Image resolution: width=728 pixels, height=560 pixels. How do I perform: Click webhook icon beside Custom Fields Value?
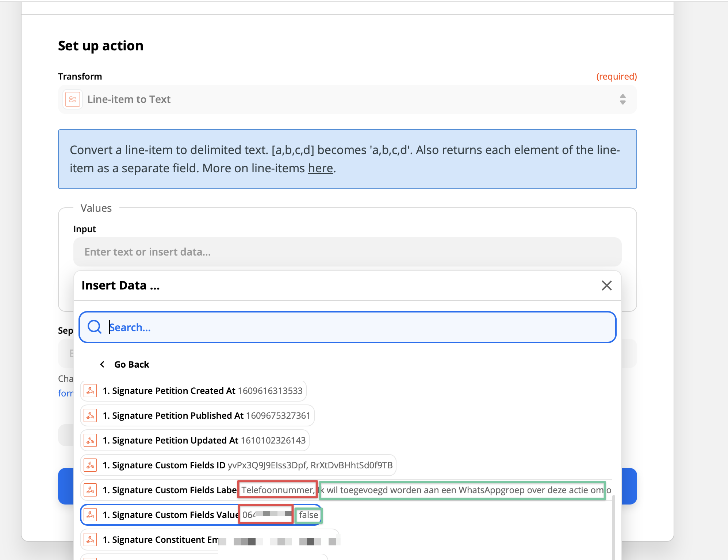(90, 515)
